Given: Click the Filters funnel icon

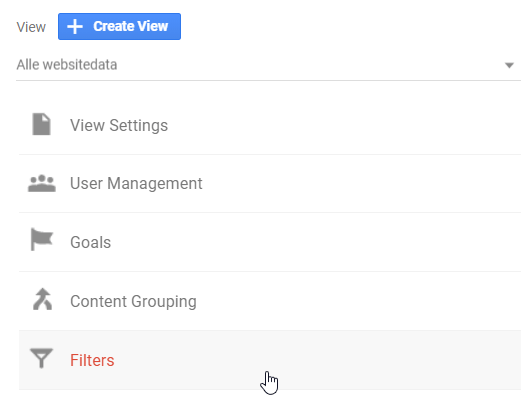Looking at the screenshot, I should [42, 358].
